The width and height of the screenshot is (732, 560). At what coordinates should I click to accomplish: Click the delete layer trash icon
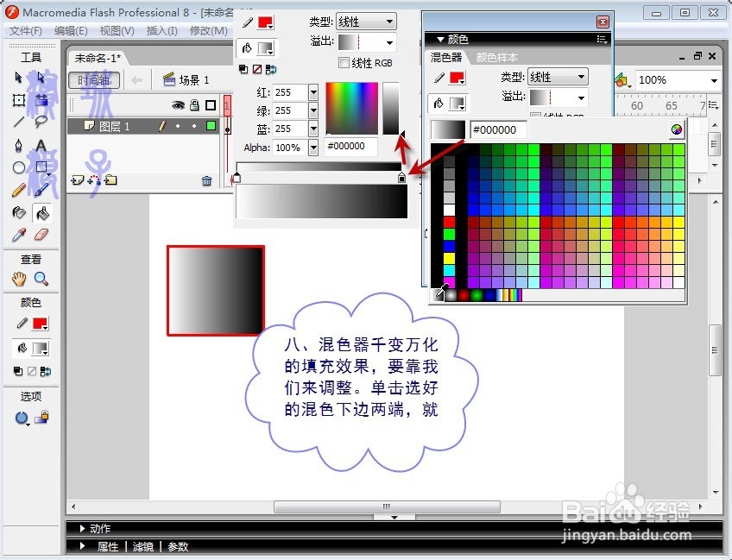(206, 181)
